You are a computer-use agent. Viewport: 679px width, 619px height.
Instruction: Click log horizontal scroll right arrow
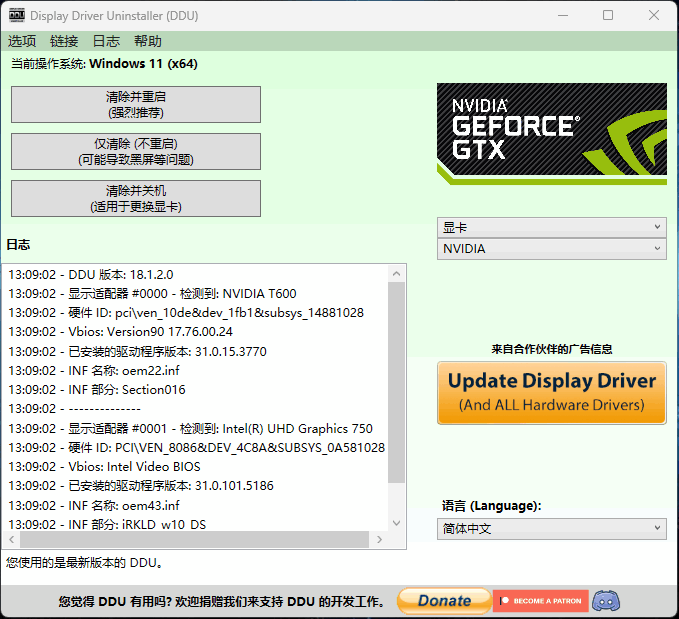[379, 539]
